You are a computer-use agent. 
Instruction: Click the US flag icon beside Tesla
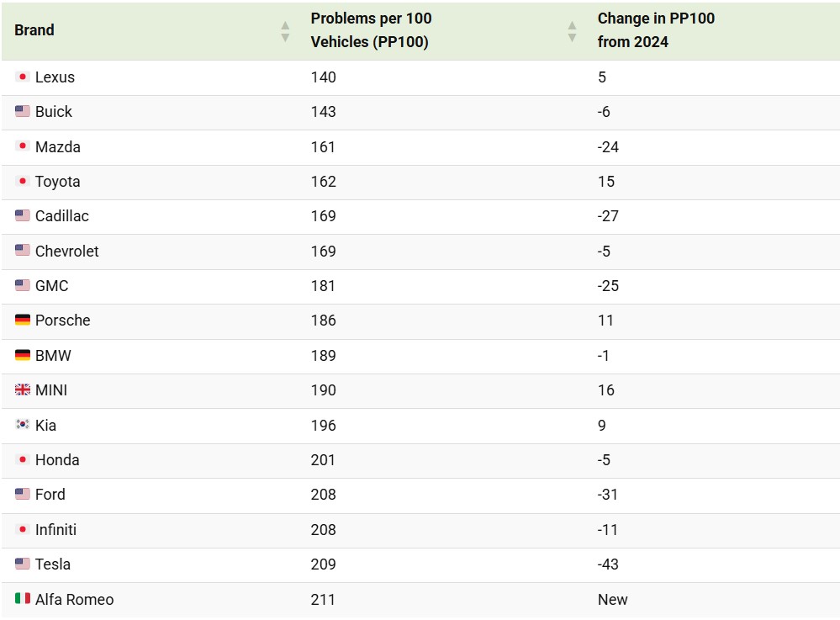(x=23, y=563)
